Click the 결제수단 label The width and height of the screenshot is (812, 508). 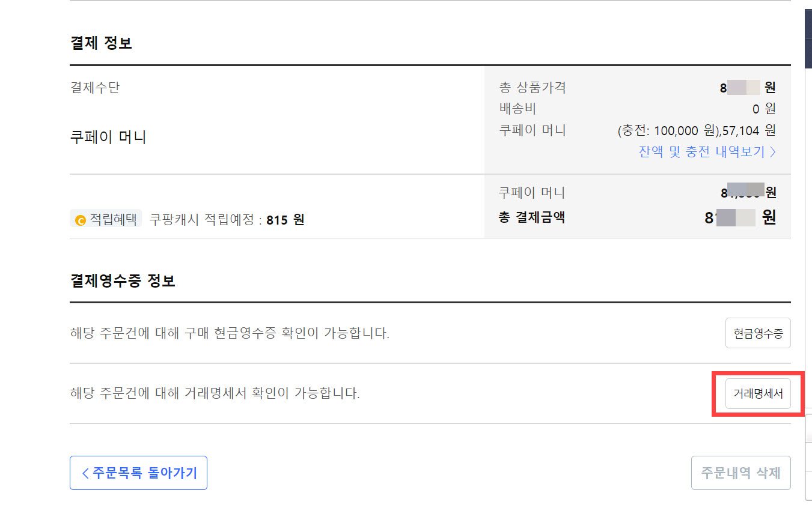(94, 87)
